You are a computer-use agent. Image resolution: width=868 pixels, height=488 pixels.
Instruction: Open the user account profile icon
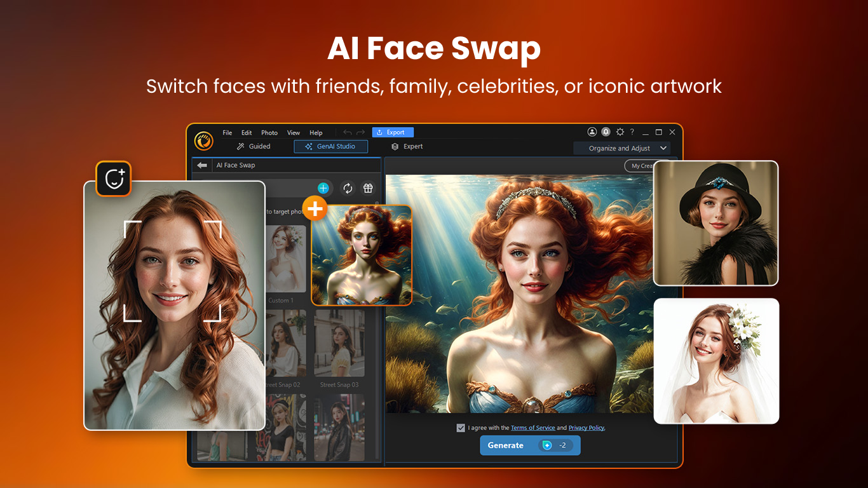pyautogui.click(x=592, y=132)
